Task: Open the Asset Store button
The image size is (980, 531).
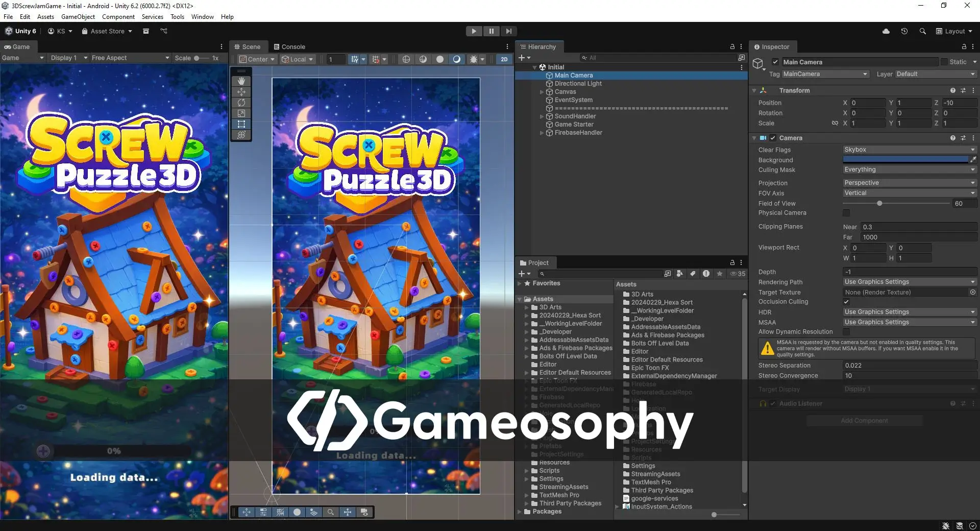Action: [107, 31]
